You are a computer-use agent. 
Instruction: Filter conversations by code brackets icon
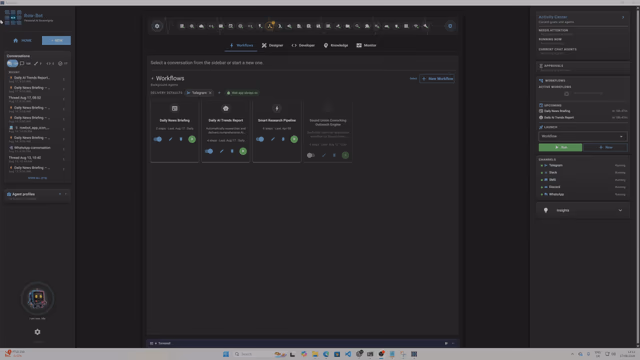pyautogui.click(x=49, y=63)
